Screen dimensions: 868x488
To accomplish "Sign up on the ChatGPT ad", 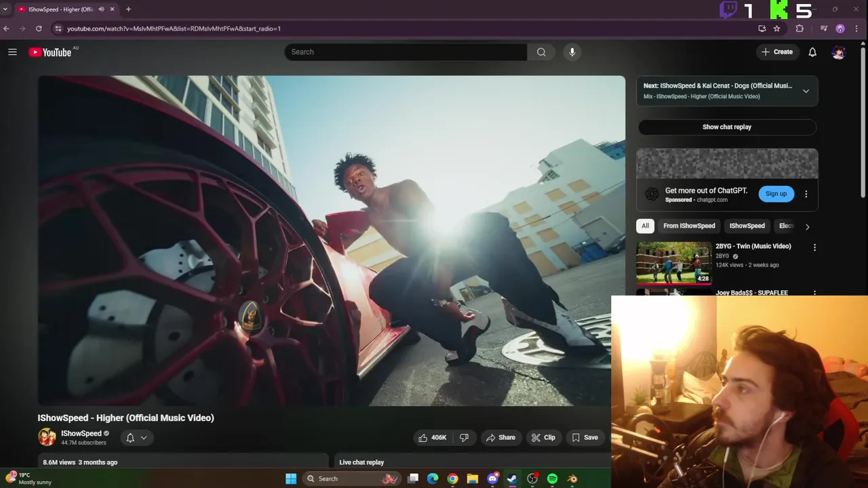I will click(x=776, y=194).
